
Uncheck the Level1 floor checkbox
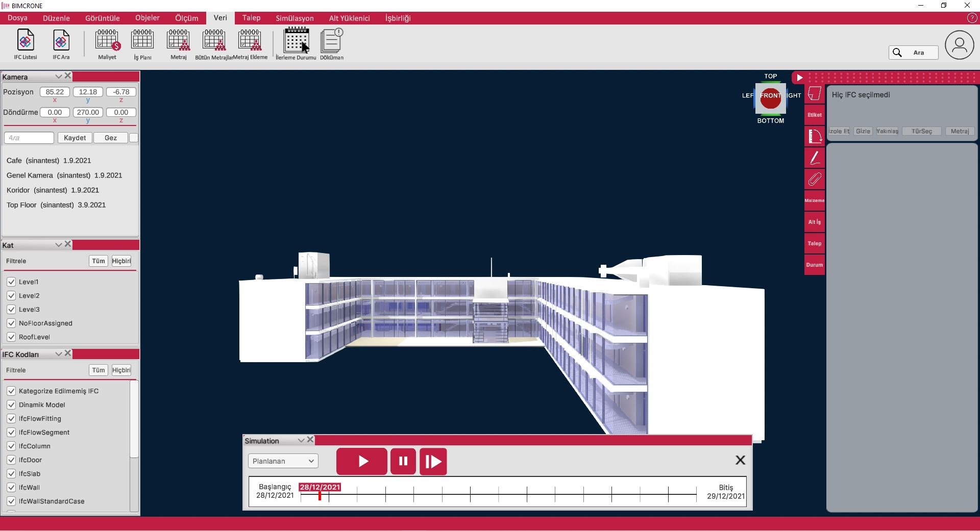pos(11,282)
